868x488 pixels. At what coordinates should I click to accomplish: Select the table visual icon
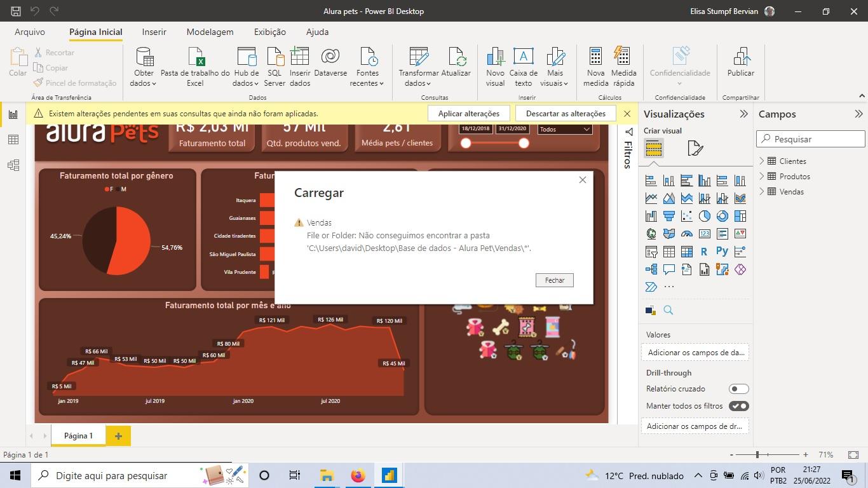(668, 252)
